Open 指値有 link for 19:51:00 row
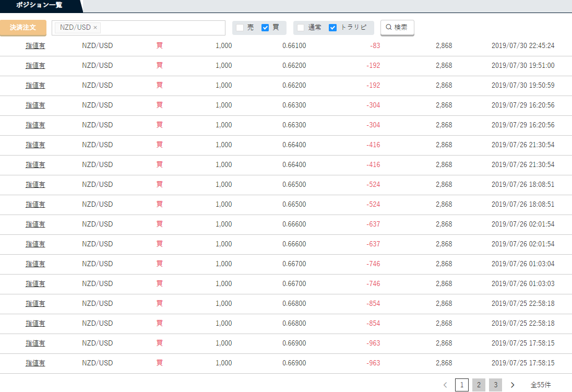Screen dimensions: 572x392 tap(35, 66)
